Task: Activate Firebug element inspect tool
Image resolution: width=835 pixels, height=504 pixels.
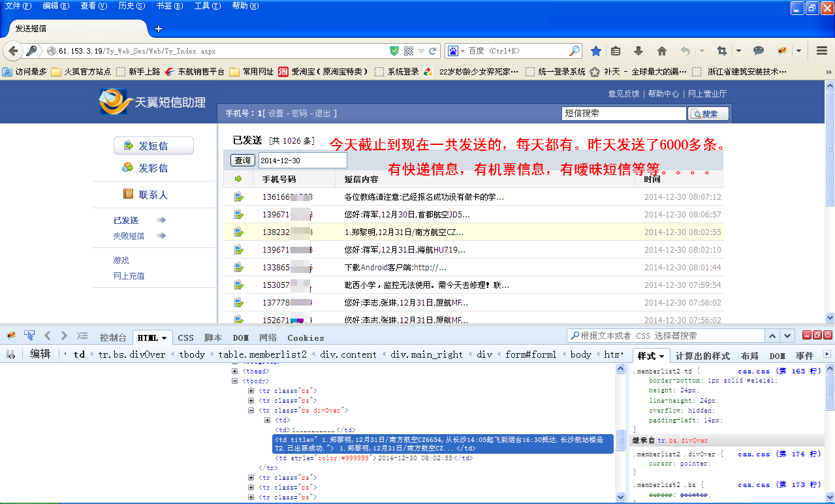Action: pos(29,336)
